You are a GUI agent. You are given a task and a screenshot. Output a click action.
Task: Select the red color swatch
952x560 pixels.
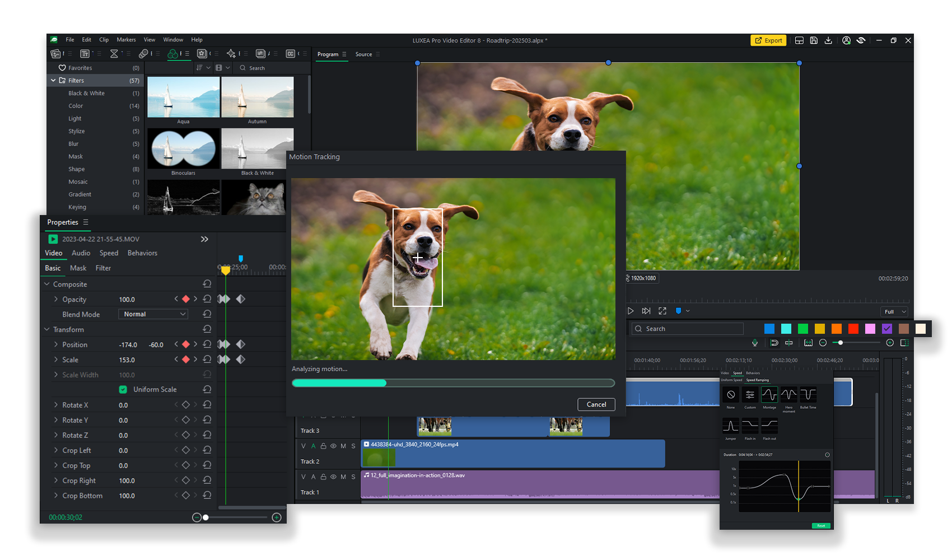pyautogui.click(x=853, y=329)
